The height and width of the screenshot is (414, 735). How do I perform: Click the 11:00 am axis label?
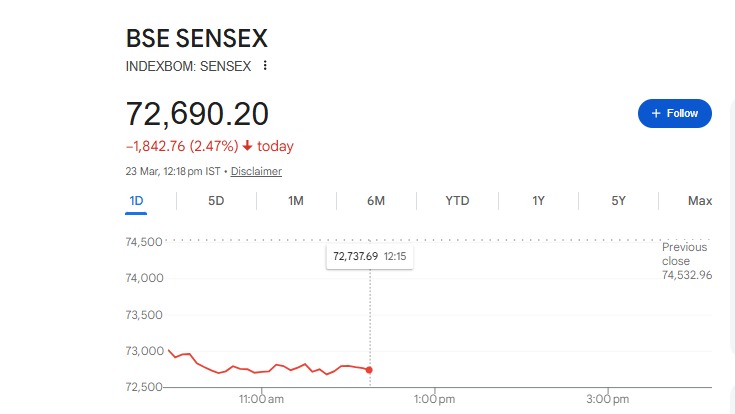262,399
